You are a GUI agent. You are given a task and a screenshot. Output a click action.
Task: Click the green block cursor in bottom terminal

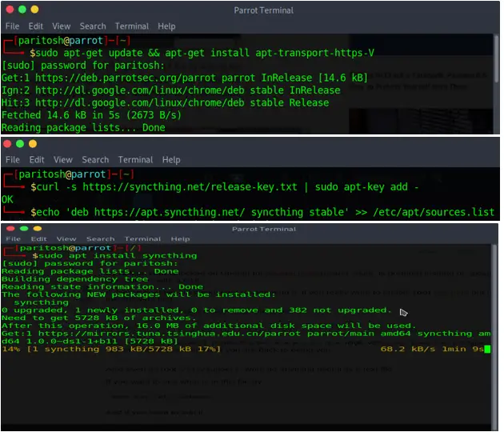[487, 349]
